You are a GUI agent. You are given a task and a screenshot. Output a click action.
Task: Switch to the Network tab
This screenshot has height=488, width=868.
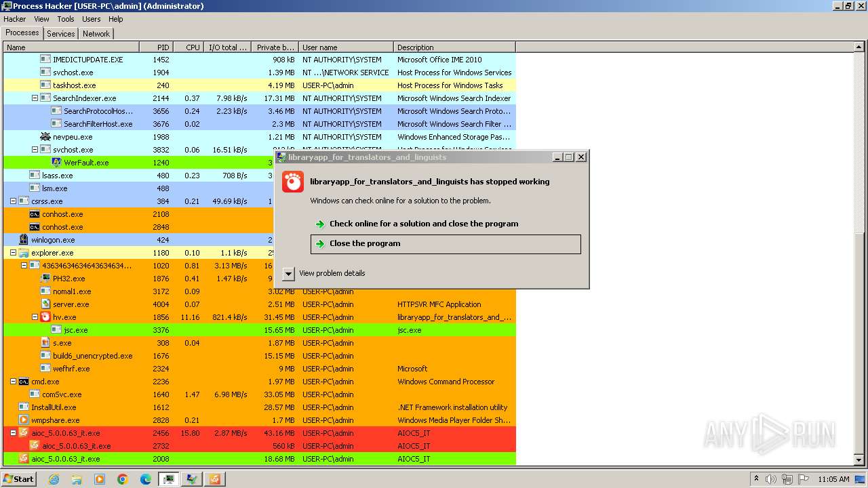(x=96, y=34)
